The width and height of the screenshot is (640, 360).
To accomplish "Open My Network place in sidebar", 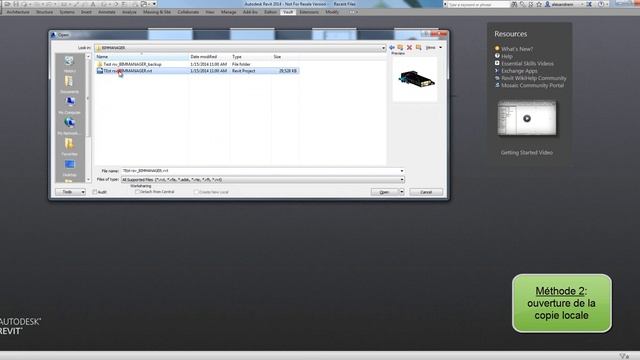I will [x=69, y=126].
